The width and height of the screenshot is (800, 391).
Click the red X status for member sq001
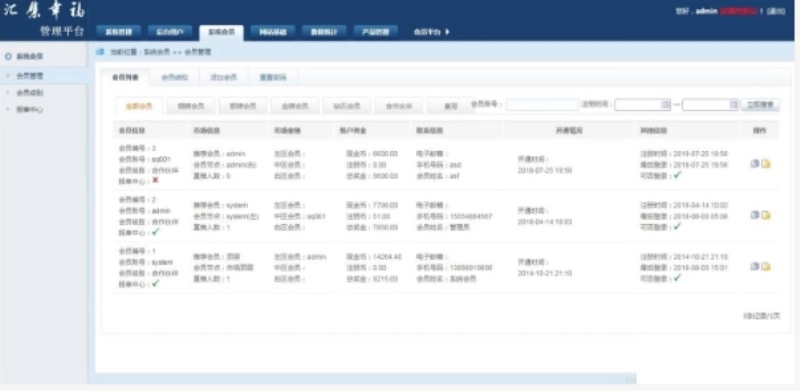[x=155, y=180]
